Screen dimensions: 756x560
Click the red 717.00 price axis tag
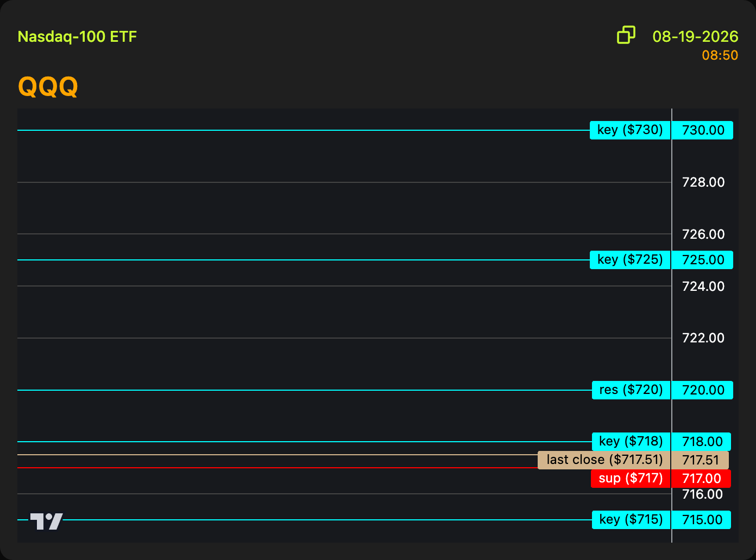pos(702,479)
